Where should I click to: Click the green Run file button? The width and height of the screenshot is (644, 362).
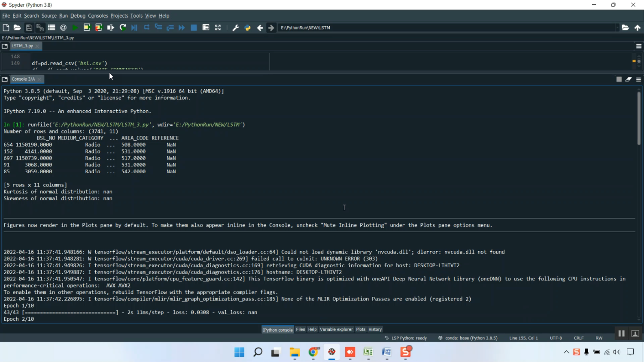(x=75, y=27)
